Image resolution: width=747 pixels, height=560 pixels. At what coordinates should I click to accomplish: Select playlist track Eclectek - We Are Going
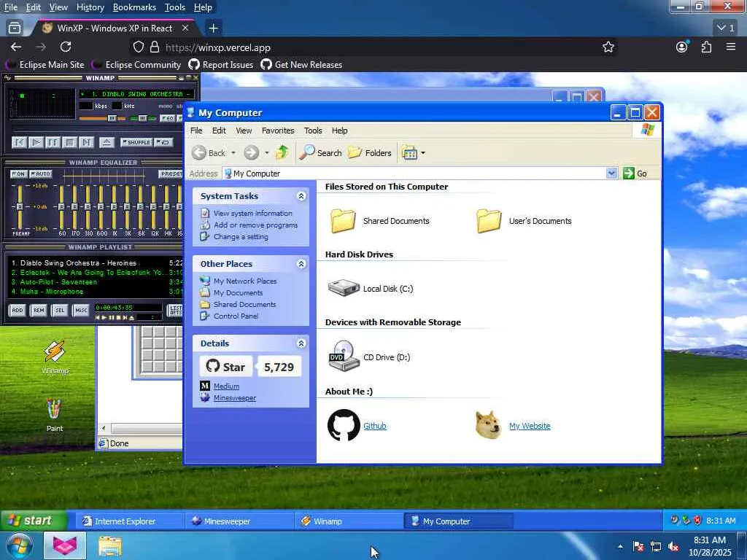[96, 273]
